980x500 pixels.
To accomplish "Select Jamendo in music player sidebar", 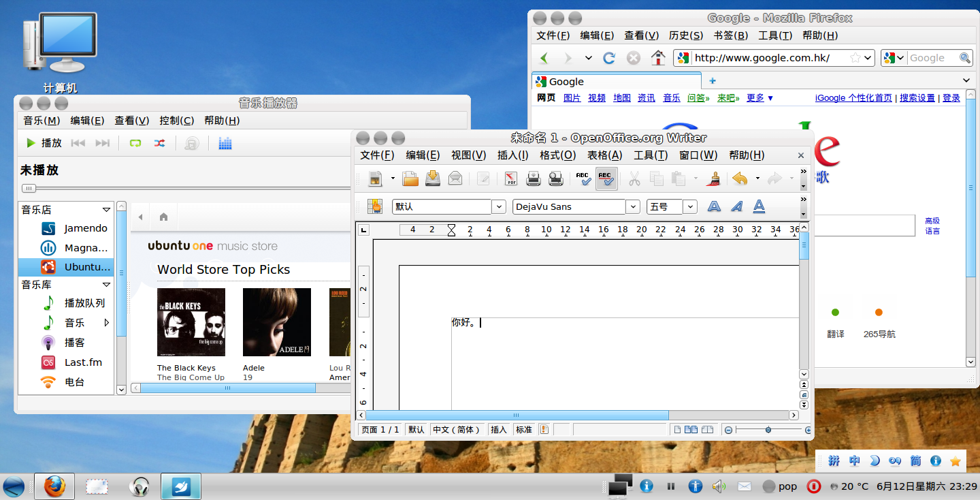I will [67, 228].
